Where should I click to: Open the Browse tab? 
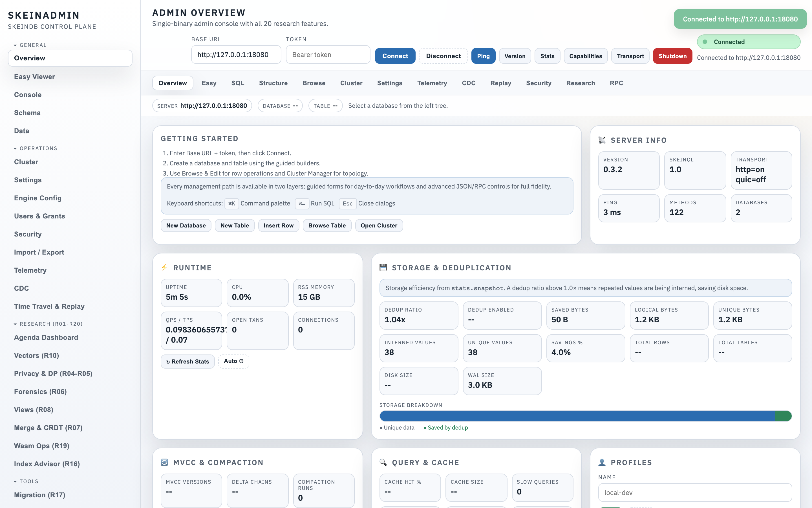tap(314, 83)
